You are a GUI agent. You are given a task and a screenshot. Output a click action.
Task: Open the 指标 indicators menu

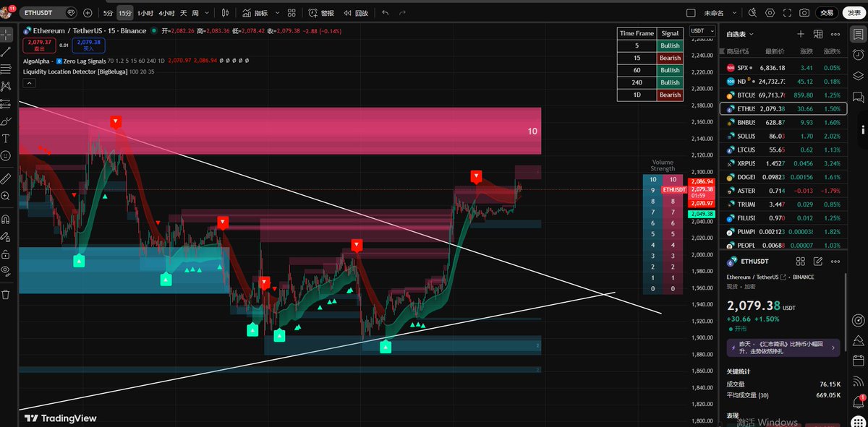tap(255, 13)
